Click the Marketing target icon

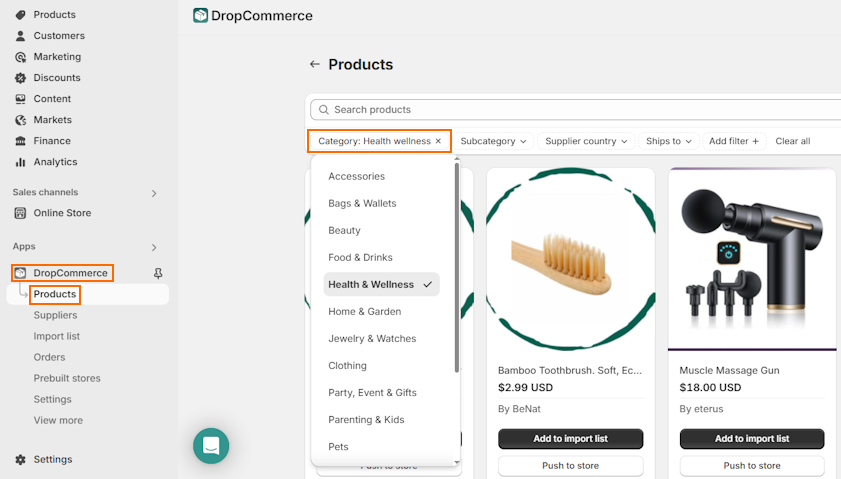click(x=20, y=57)
